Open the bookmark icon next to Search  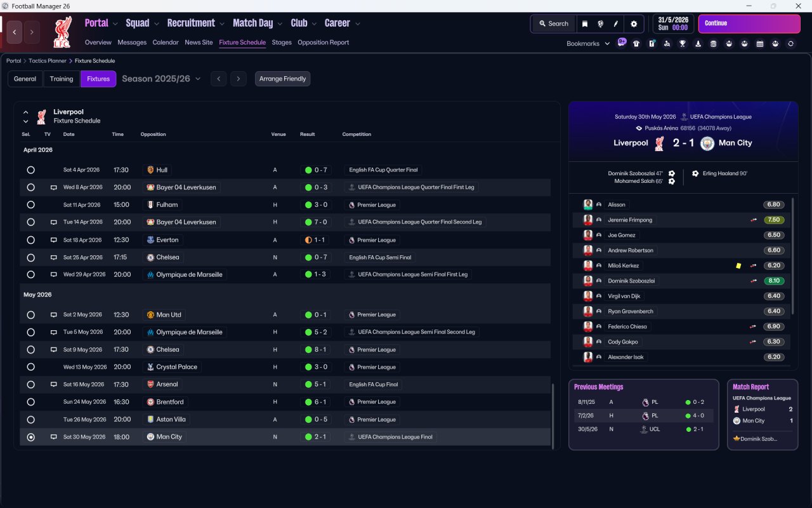(585, 23)
